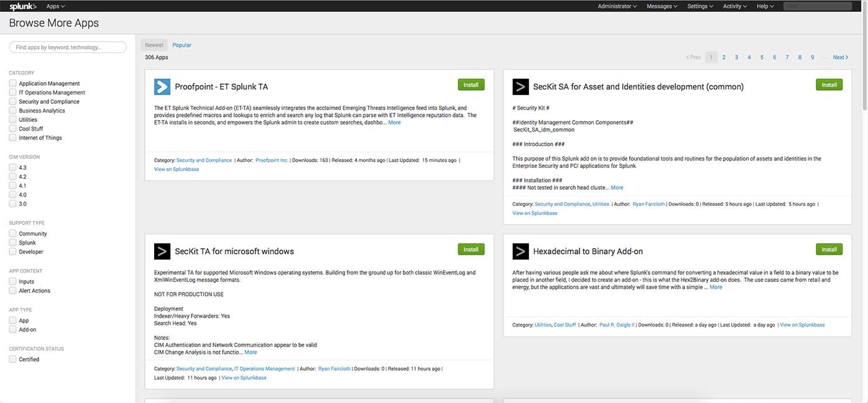Toggle CIM version 4.2 checkbox
868x403 pixels.
12,177
